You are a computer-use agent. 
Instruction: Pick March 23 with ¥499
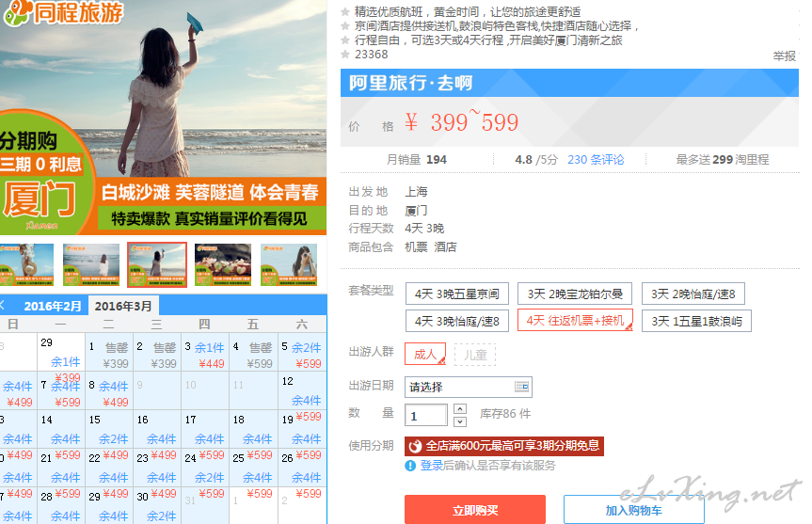coord(156,468)
